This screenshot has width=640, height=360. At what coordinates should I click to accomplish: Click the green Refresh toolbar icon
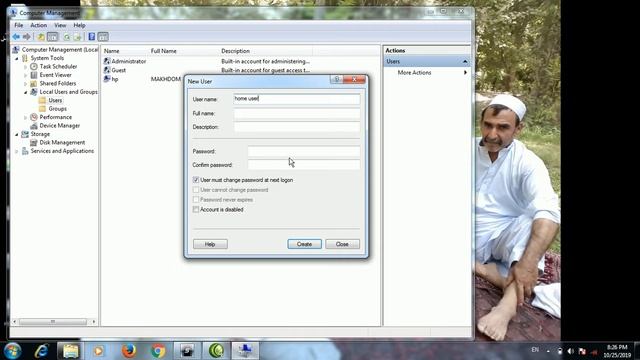(67, 37)
